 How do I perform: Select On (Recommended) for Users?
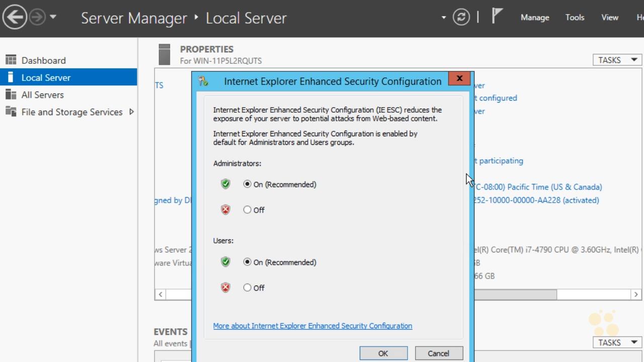(247, 262)
